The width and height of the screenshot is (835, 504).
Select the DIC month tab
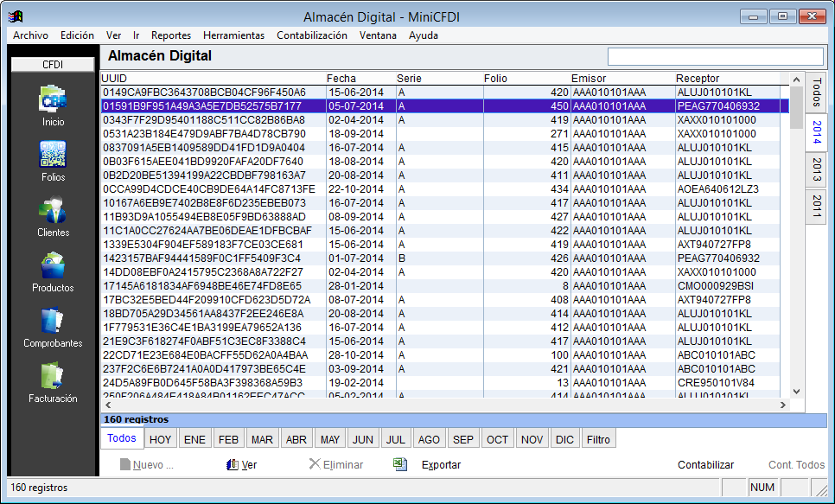[564, 439]
